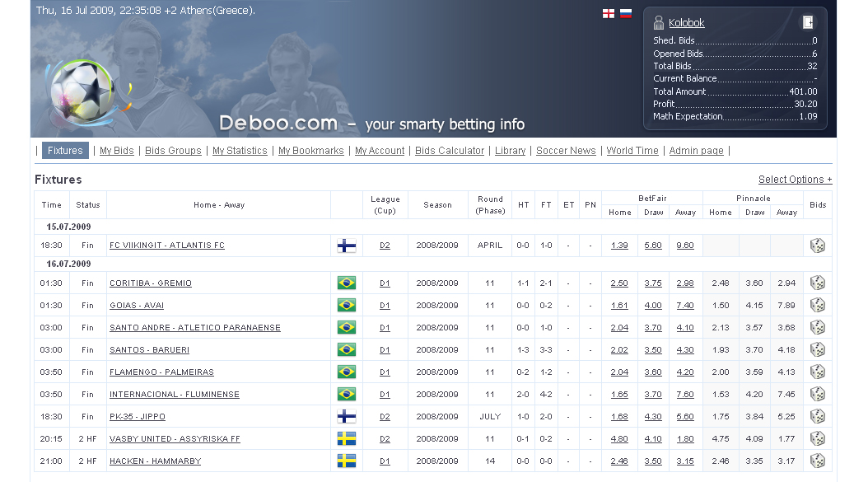The height and width of the screenshot is (482, 868).
Task: Open the INTERNACIONAL - FLUMINENSE match link
Action: 175,394
